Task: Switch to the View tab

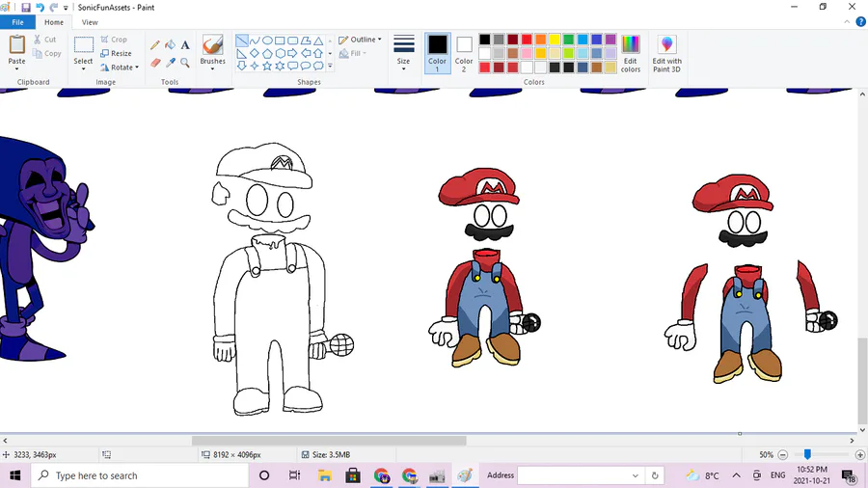Action: [90, 22]
